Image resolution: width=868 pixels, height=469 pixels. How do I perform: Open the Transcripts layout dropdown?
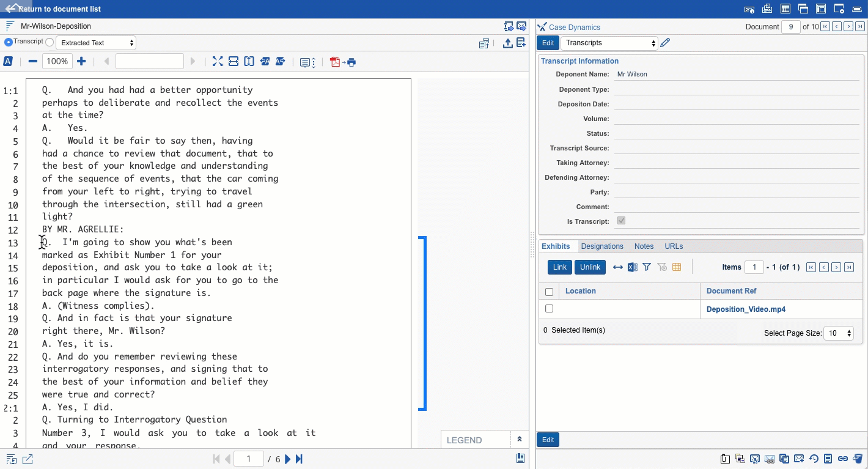pos(609,43)
